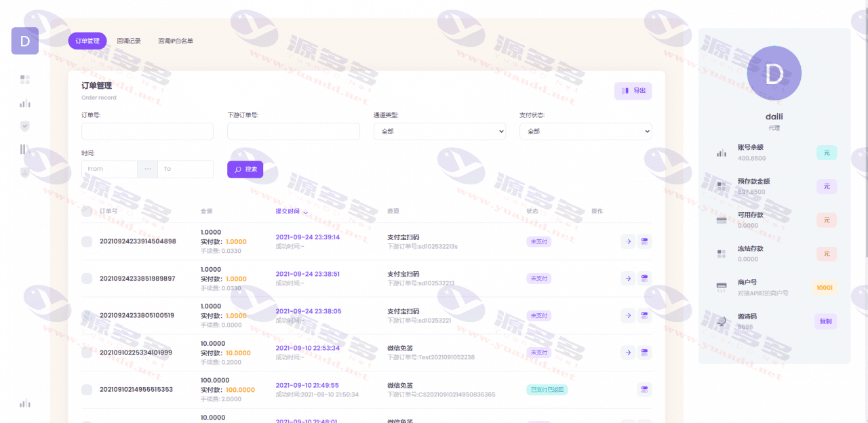Open the 支付状态 dropdown
The width and height of the screenshot is (868, 423).
(x=586, y=132)
